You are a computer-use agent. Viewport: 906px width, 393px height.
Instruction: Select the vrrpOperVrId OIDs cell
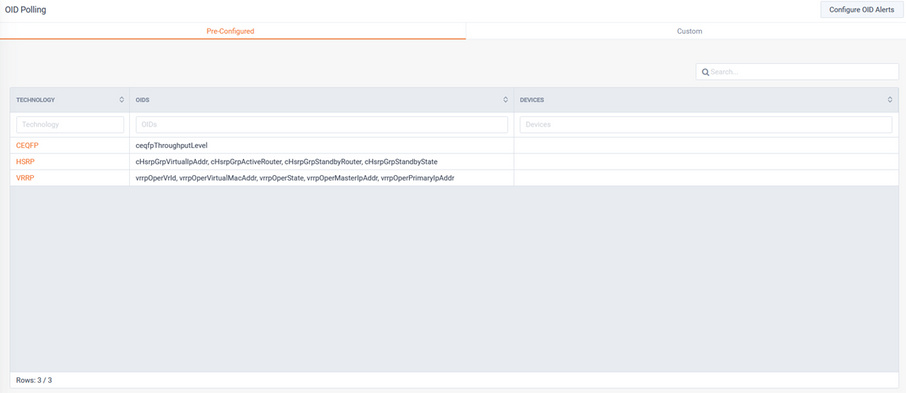(x=322, y=178)
